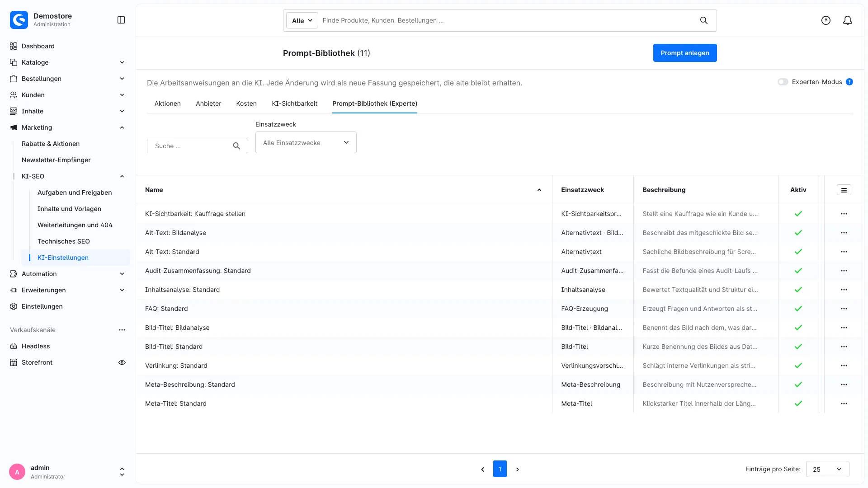
Task: Click page 1 pagination button
Action: click(500, 469)
